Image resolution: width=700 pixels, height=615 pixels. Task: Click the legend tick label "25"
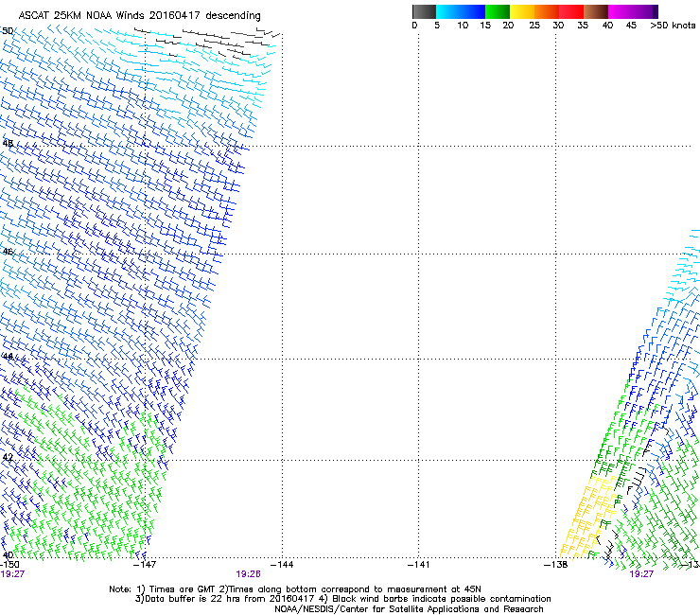pos(534,26)
